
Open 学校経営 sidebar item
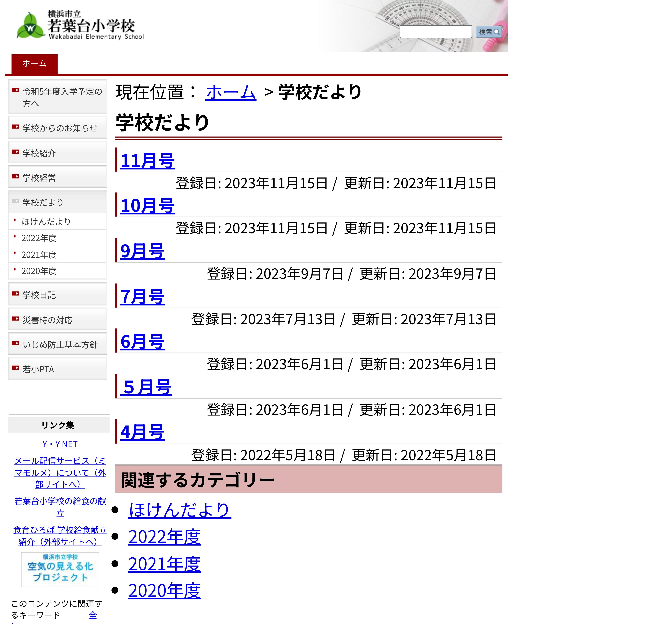click(x=39, y=178)
